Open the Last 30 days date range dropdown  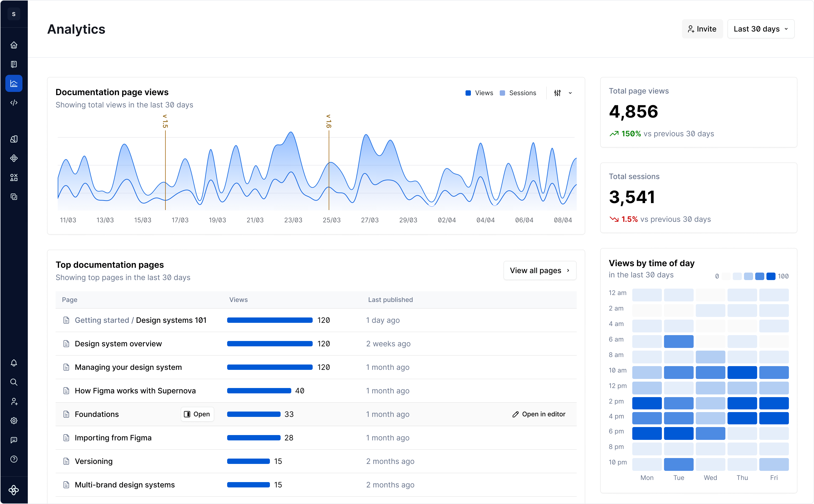[760, 29]
